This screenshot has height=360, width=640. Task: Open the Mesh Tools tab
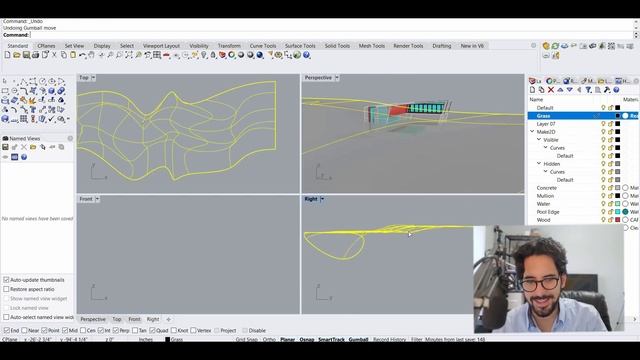pos(372,46)
